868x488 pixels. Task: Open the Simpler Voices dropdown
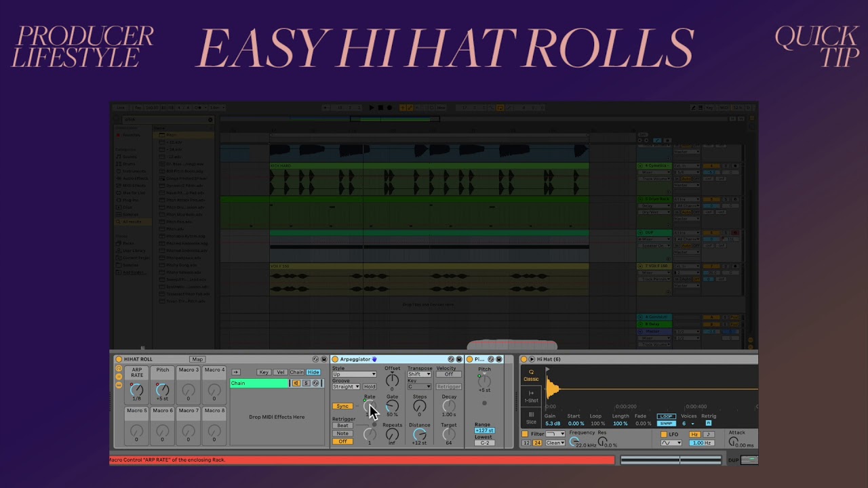[x=688, y=424]
